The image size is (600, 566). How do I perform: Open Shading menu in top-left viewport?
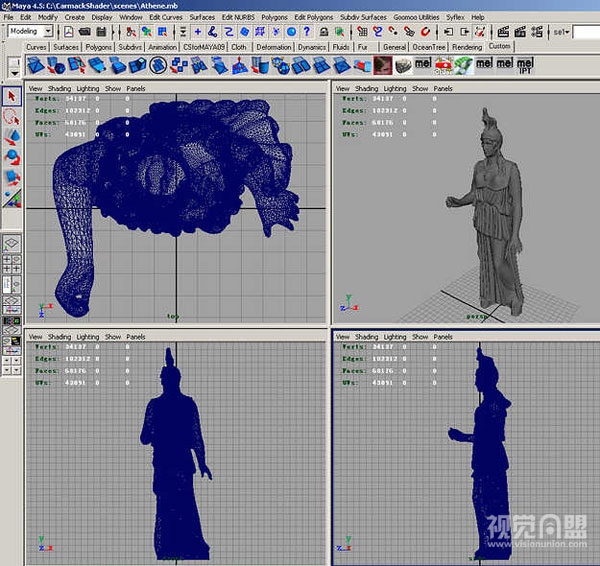point(60,88)
